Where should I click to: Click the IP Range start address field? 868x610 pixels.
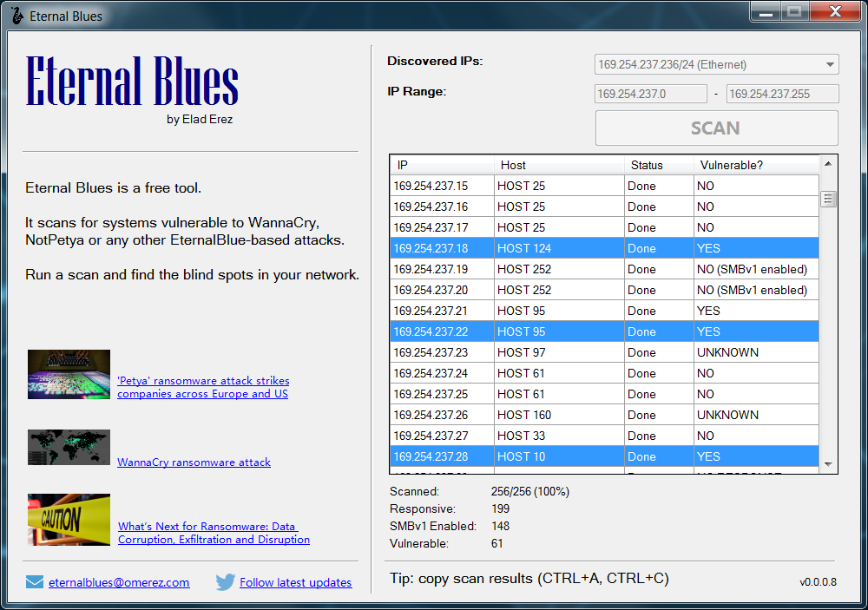[651, 94]
